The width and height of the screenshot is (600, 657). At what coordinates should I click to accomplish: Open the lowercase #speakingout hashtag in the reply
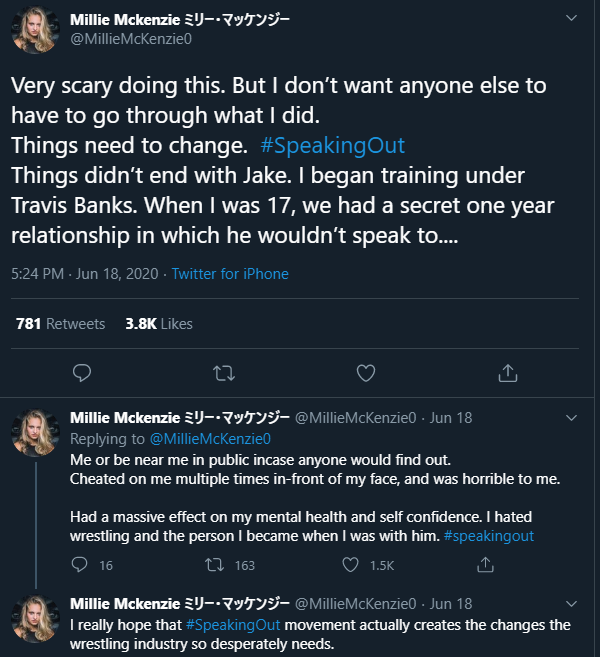[487, 535]
